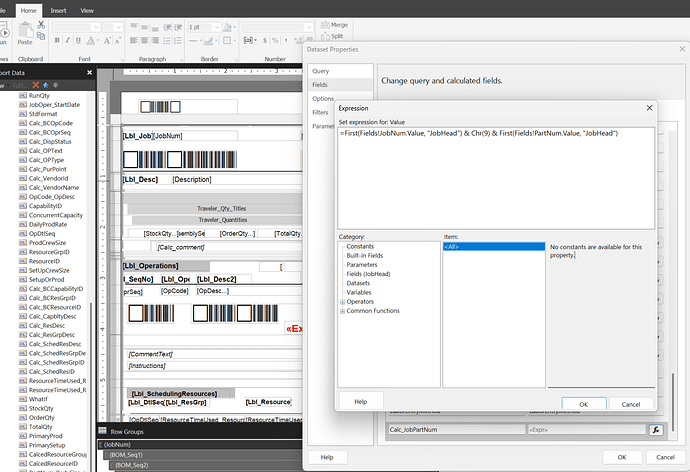Click the percent format icon
690x472 pixels.
275,40
